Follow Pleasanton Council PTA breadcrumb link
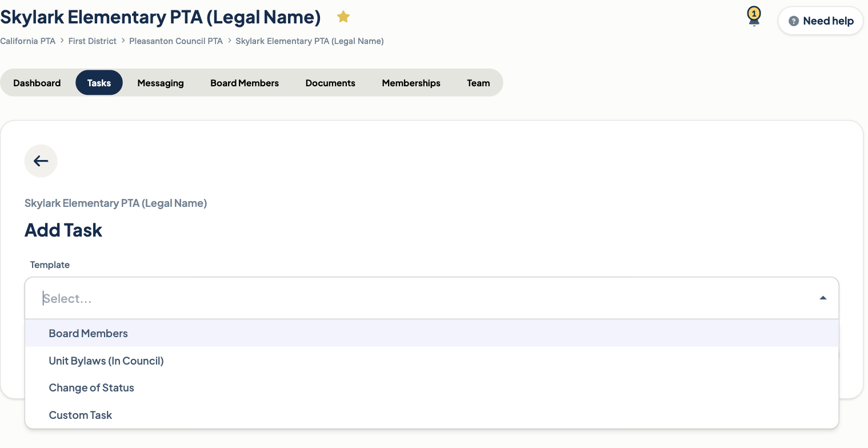Screen dimensions: 868x448 pos(176,41)
